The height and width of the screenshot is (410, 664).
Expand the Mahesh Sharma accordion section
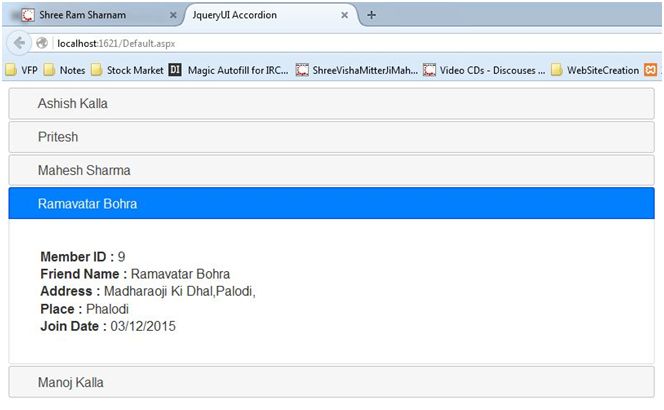pos(332,170)
